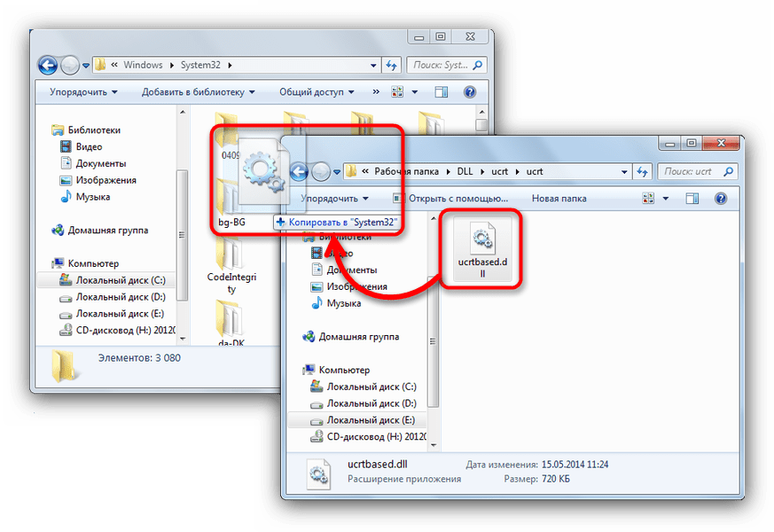Select 'Локальный диск (E:)' in System32 window

(x=112, y=314)
